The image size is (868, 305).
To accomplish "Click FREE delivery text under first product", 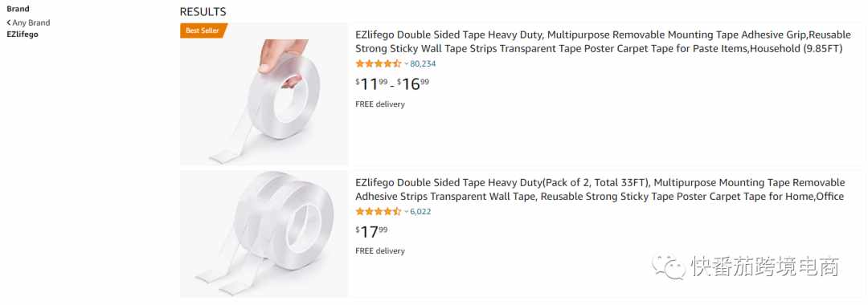I will click(x=379, y=104).
